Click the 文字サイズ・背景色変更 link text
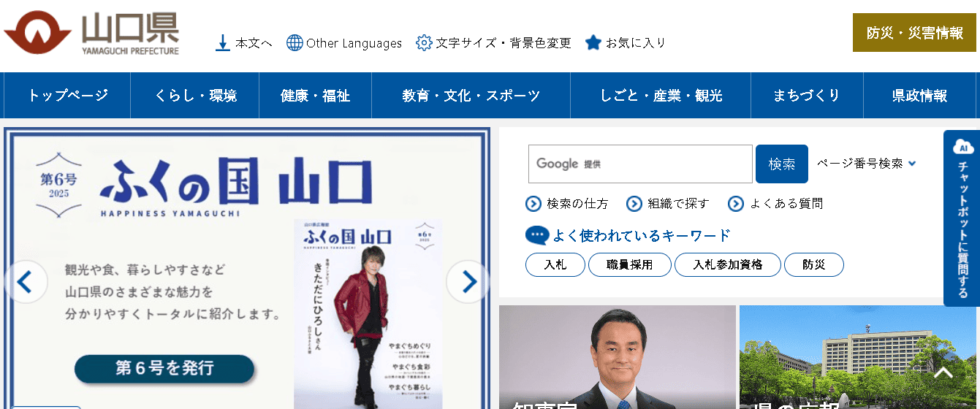The width and height of the screenshot is (980, 409). coord(504,43)
